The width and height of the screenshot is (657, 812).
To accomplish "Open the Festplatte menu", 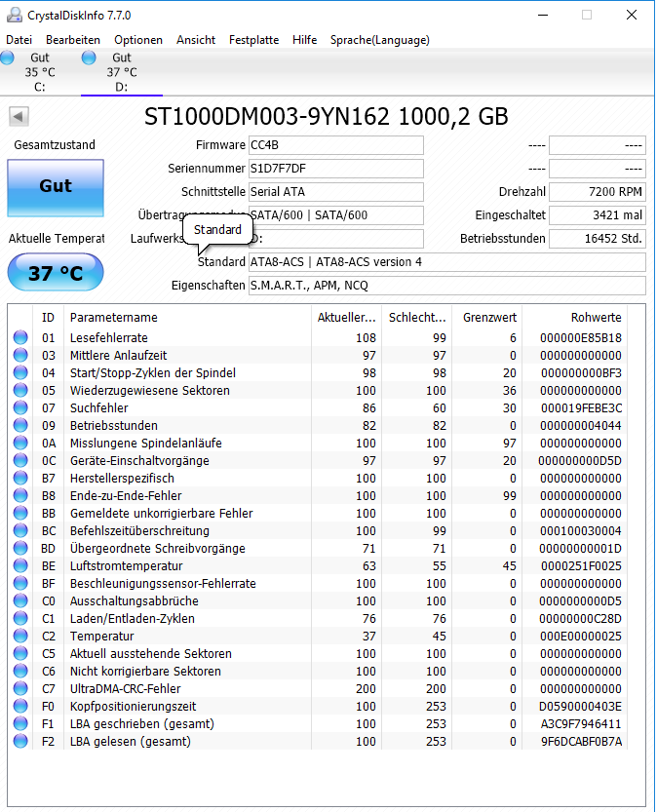I will coord(253,40).
